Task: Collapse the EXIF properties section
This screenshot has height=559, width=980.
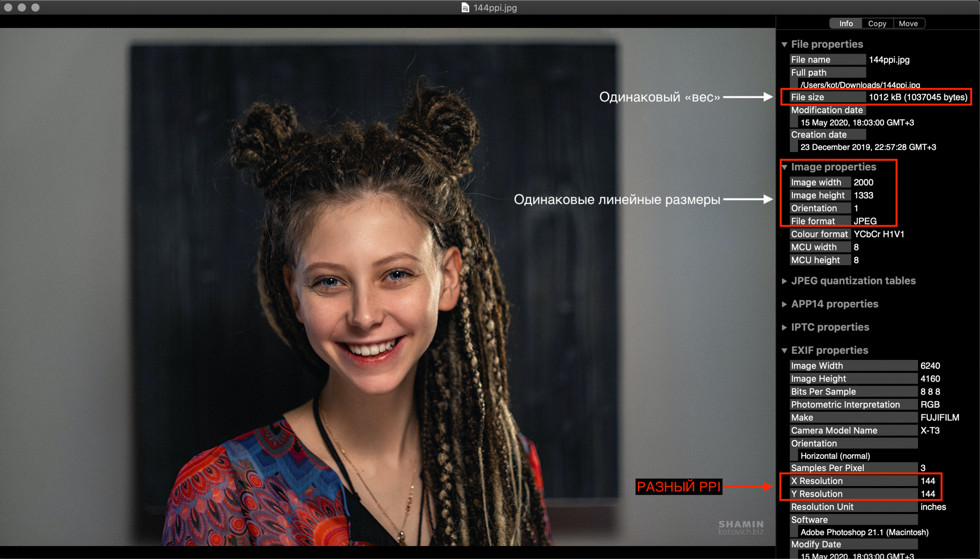Action: [785, 351]
